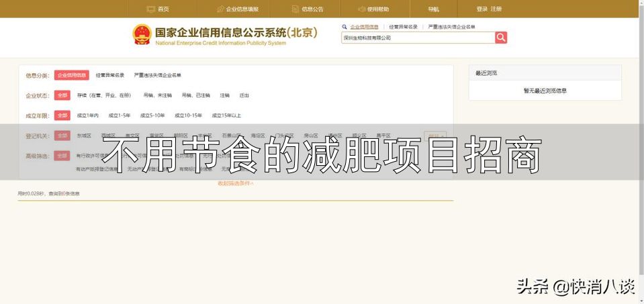Click the red search magnifier button

(x=501, y=38)
